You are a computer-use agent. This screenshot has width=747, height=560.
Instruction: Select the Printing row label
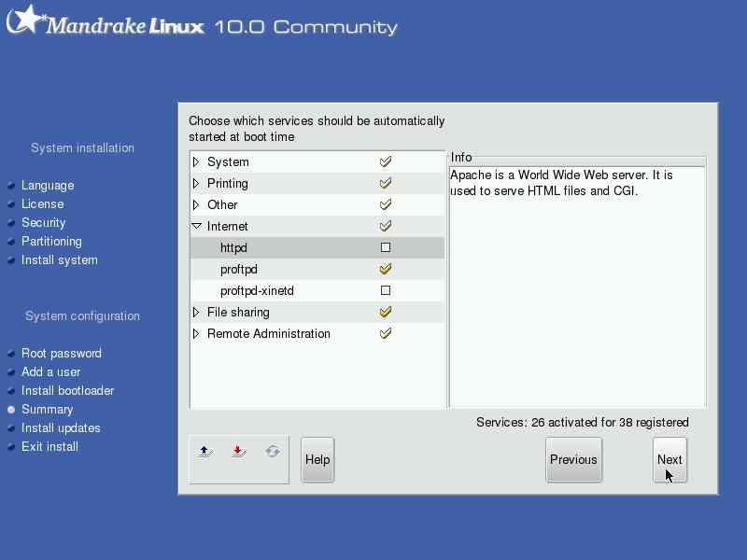click(x=227, y=184)
